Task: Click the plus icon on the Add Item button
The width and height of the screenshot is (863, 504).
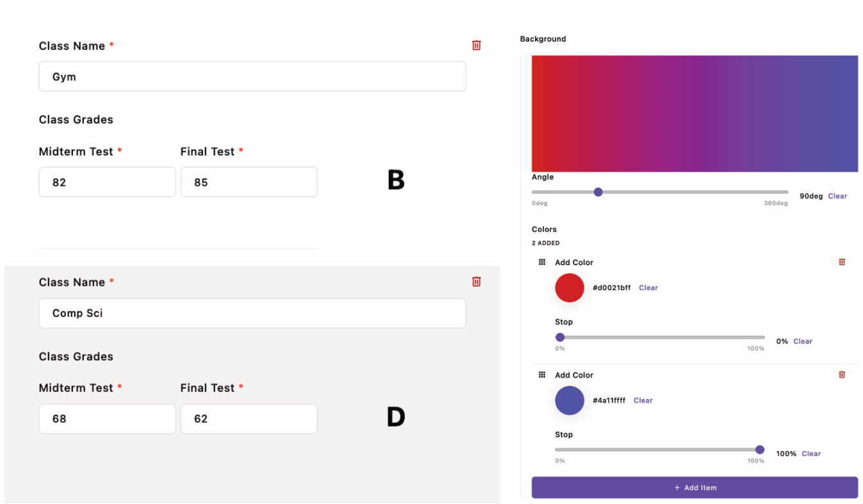Action: pyautogui.click(x=676, y=487)
